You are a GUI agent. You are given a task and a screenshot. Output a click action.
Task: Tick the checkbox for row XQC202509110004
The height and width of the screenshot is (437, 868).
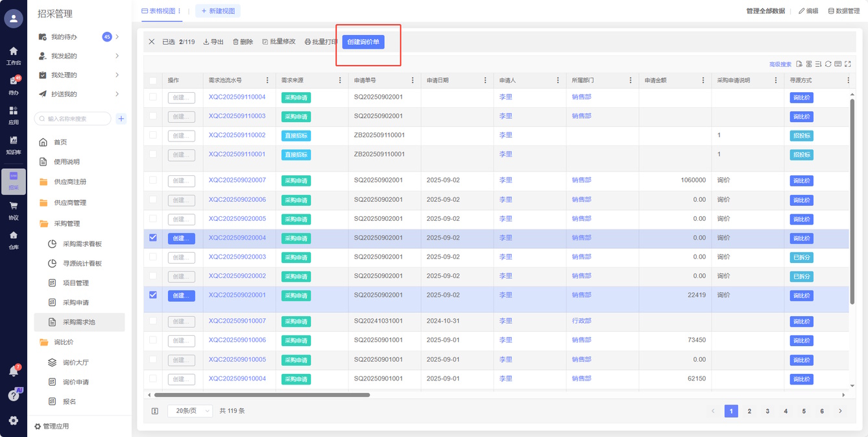pyautogui.click(x=153, y=97)
